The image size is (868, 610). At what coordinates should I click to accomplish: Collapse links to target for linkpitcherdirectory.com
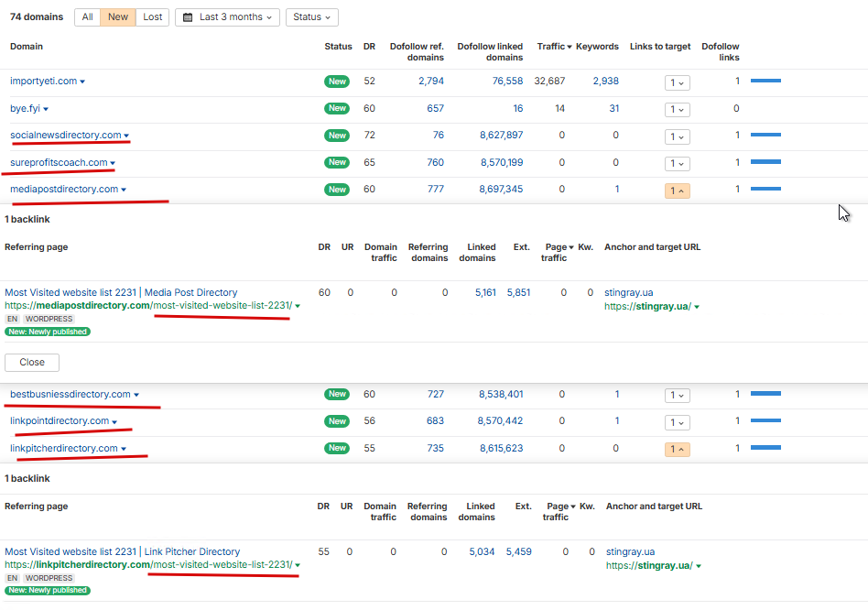coord(677,449)
